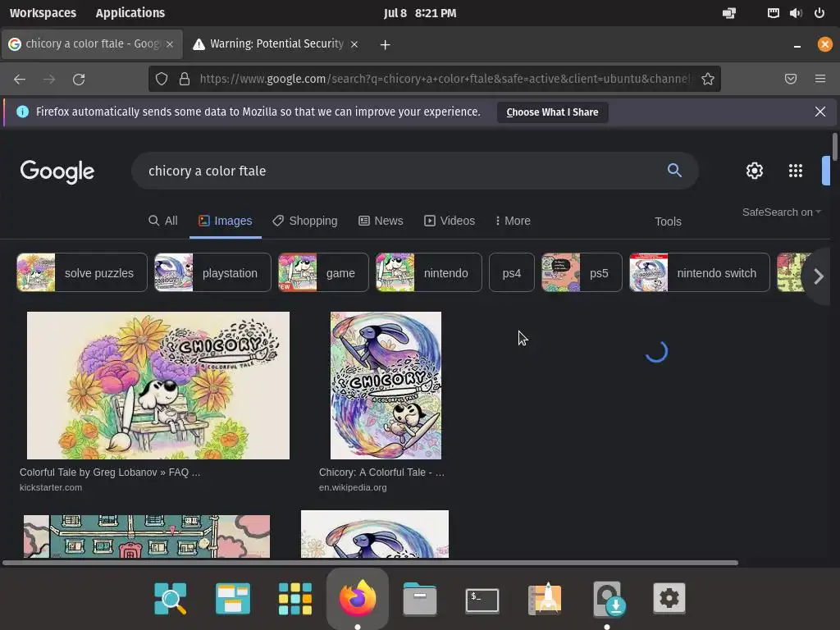
Task: Open the workspaces windows dock icon
Action: pos(232,598)
